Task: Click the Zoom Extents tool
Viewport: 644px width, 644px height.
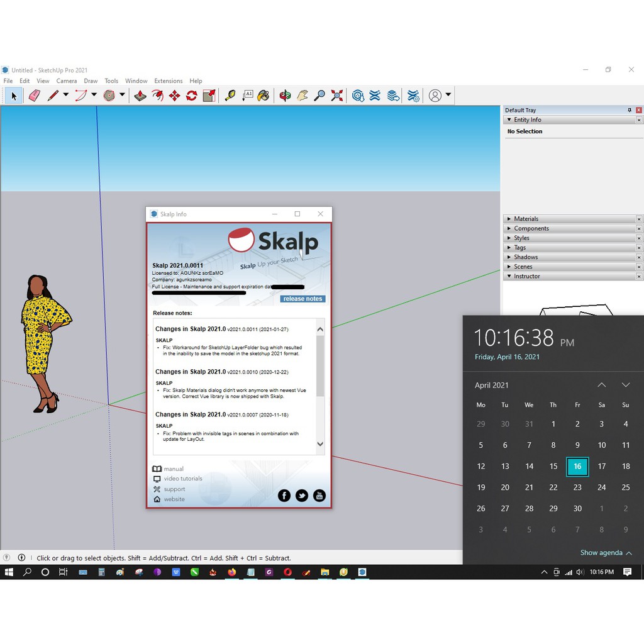Action: pos(336,95)
